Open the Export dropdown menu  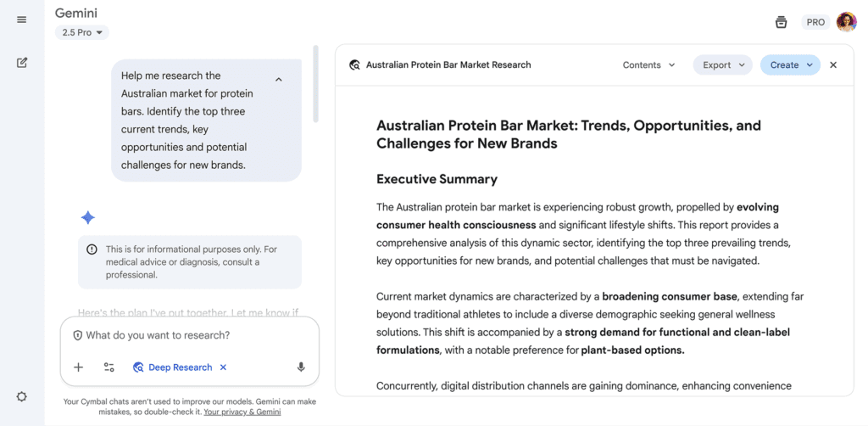pos(722,64)
